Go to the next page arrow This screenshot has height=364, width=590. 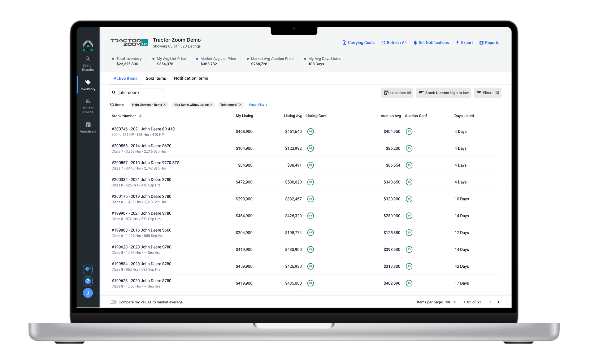(498, 302)
